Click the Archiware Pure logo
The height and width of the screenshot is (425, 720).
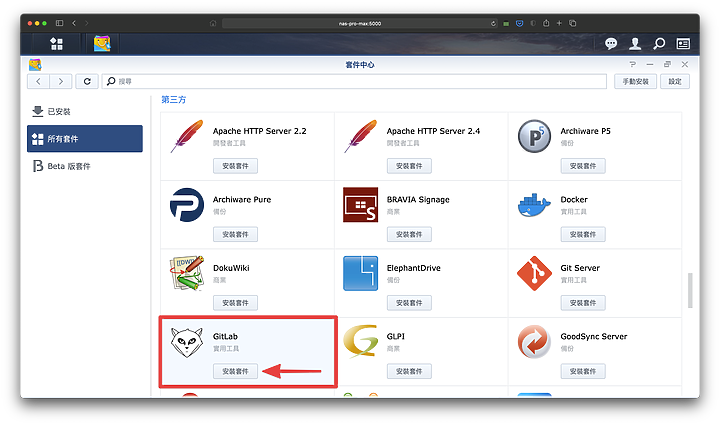pyautogui.click(x=187, y=205)
